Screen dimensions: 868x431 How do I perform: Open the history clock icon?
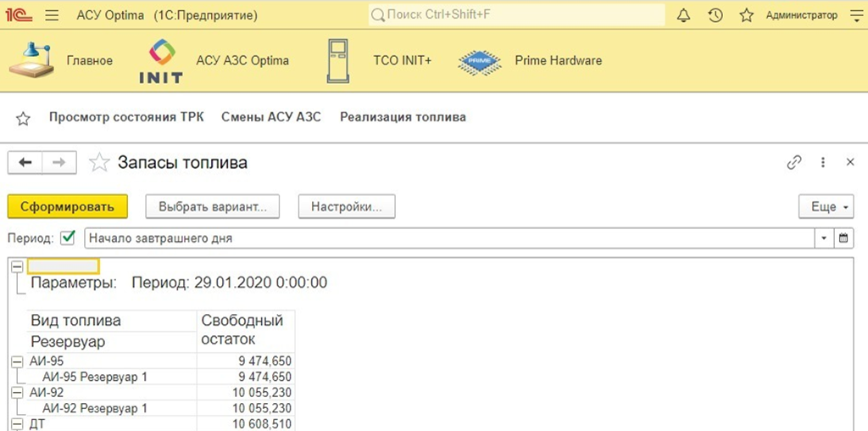[x=715, y=15]
